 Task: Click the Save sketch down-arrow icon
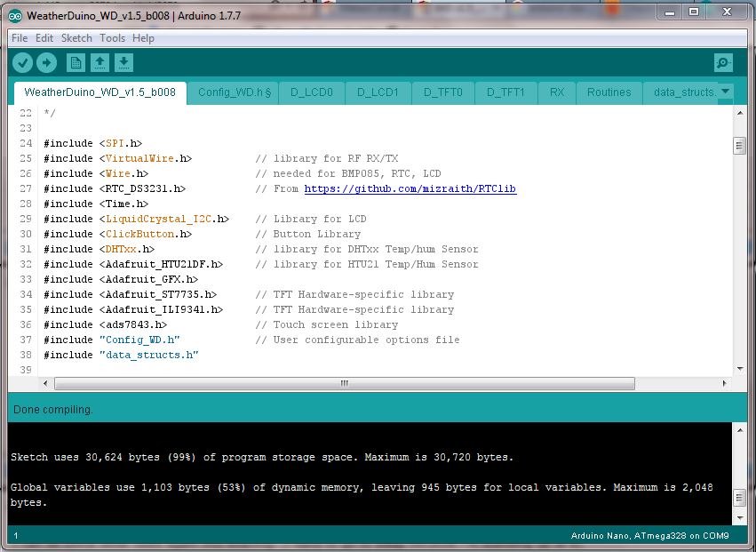click(x=124, y=62)
